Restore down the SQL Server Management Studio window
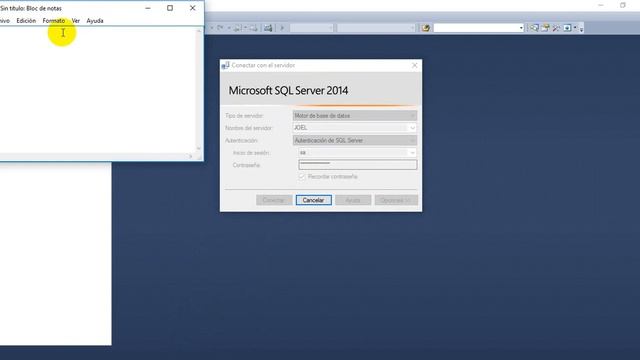The image size is (640, 360). click(622, 5)
